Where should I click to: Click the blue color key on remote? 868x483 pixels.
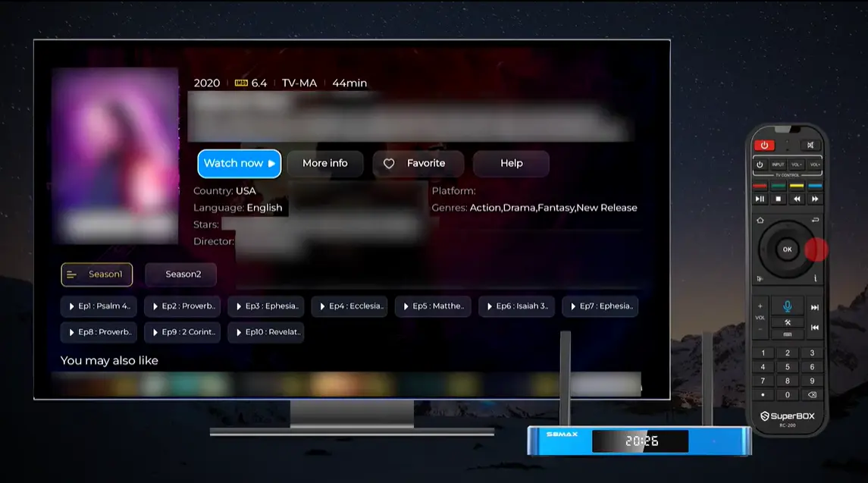point(815,186)
